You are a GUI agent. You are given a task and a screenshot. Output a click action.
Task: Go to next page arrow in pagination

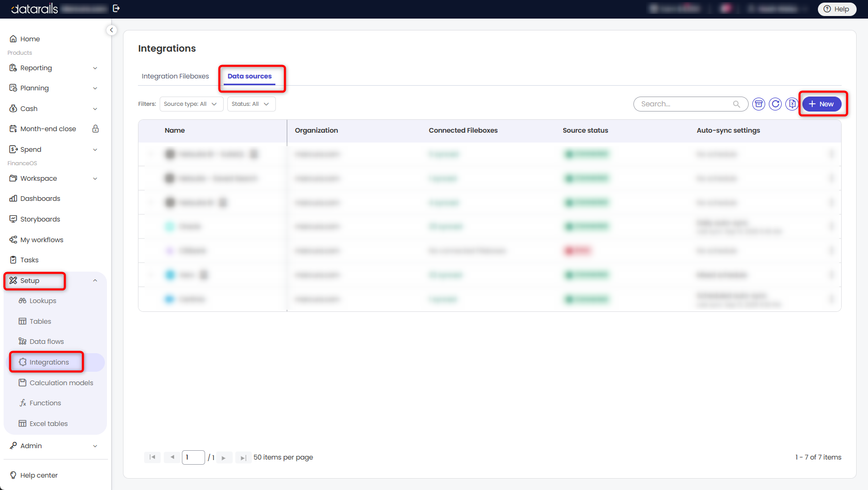[x=224, y=457]
